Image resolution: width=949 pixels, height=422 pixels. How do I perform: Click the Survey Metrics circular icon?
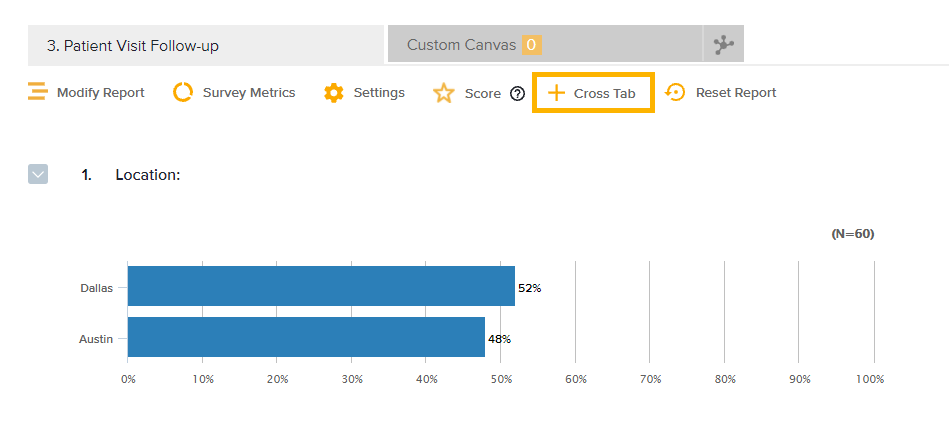pyautogui.click(x=183, y=93)
